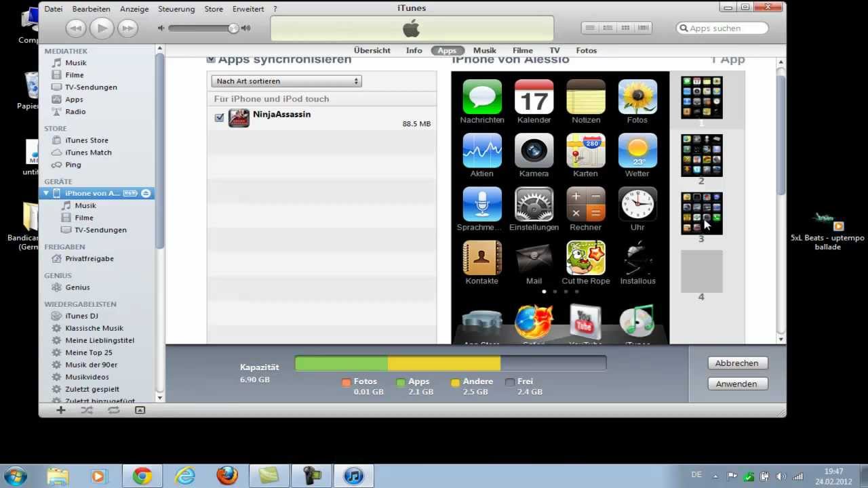This screenshot has width=868, height=488.
Task: Switch to the Fotos tab
Action: [x=587, y=51]
